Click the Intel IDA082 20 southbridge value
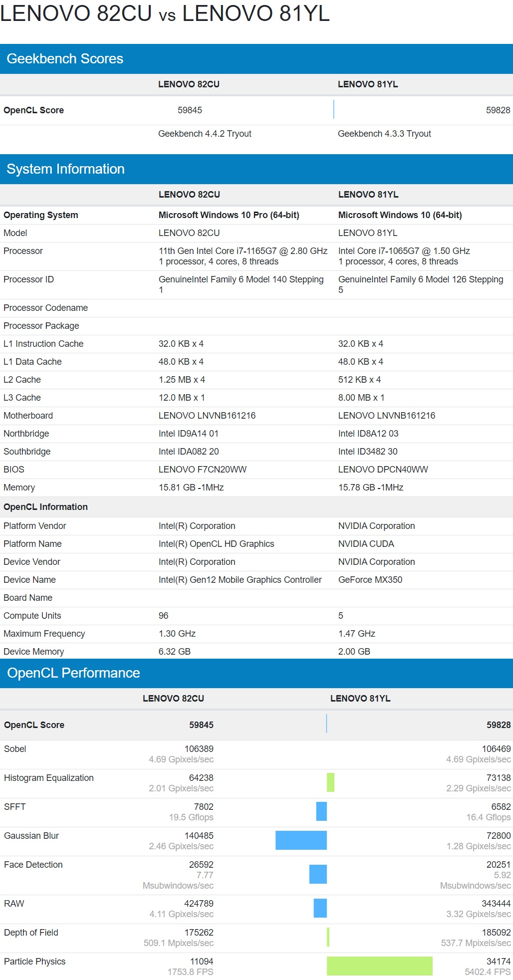Screen dimensions: 513x980 point(189,452)
